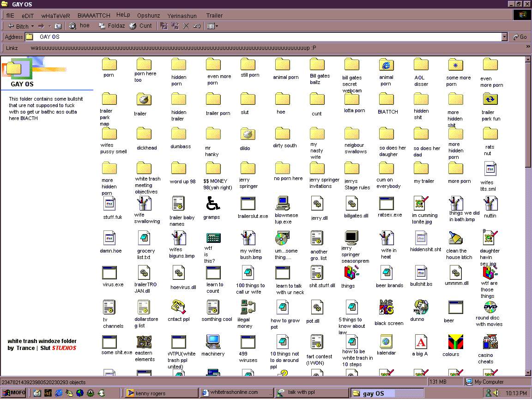Open the 'round disc with movies' DVD icon
Viewport: 532px width, 404px height.
(x=490, y=307)
